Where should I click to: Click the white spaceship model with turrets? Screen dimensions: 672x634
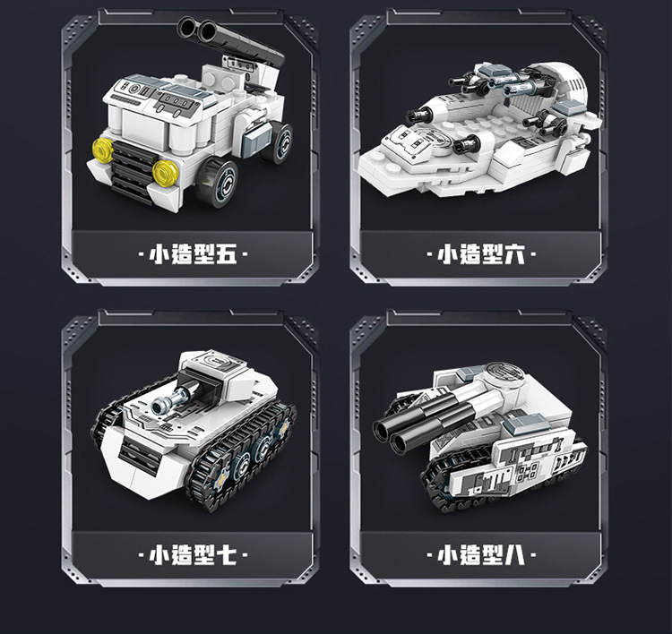pyautogui.click(x=479, y=130)
